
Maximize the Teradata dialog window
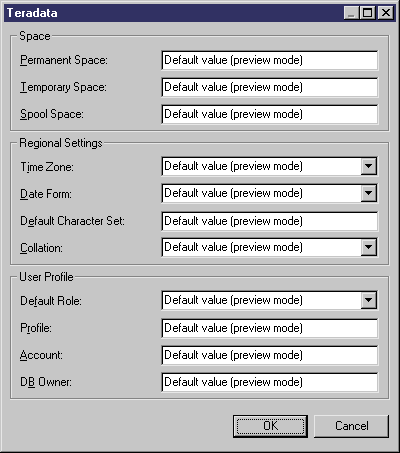[368, 13]
